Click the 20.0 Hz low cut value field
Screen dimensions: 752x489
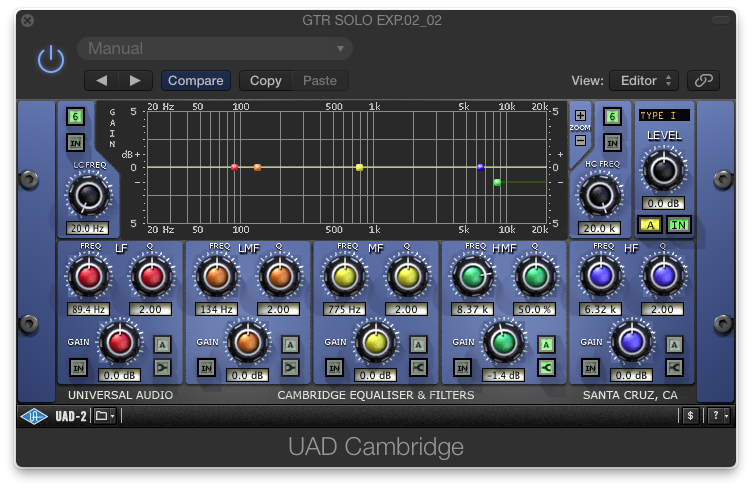click(x=87, y=229)
